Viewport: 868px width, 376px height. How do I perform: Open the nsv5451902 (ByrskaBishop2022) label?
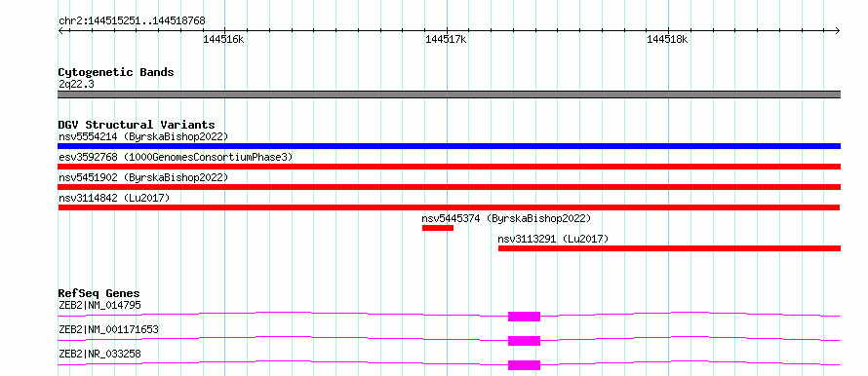tap(143, 177)
